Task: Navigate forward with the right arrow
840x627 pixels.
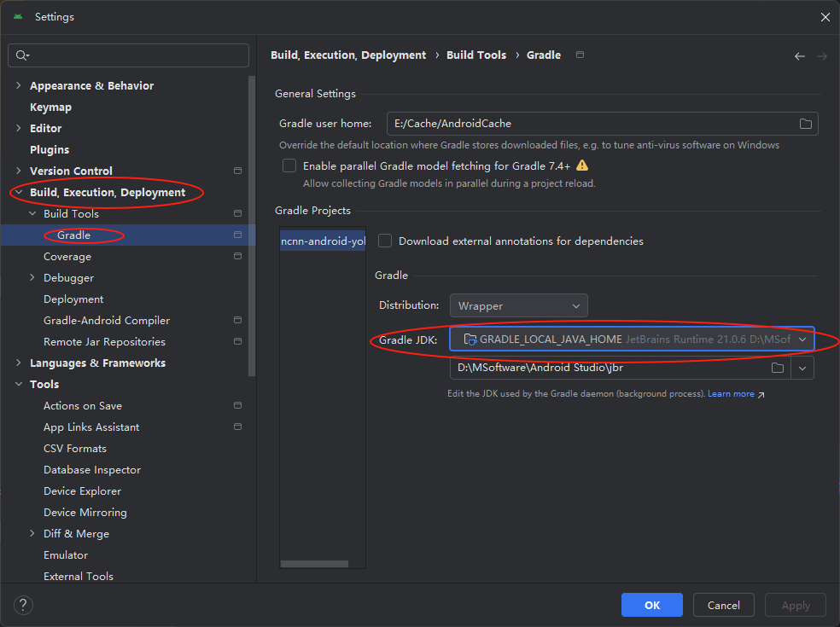Action: (x=822, y=55)
